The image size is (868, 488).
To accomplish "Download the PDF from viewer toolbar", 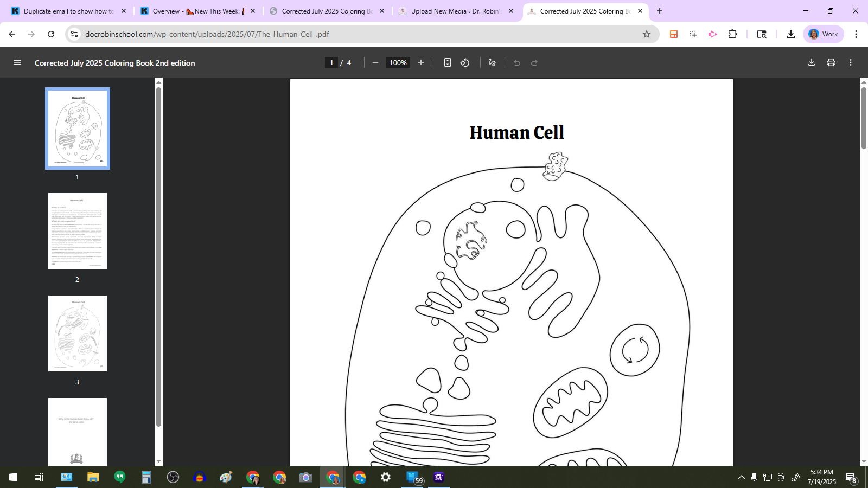I will coord(812,63).
